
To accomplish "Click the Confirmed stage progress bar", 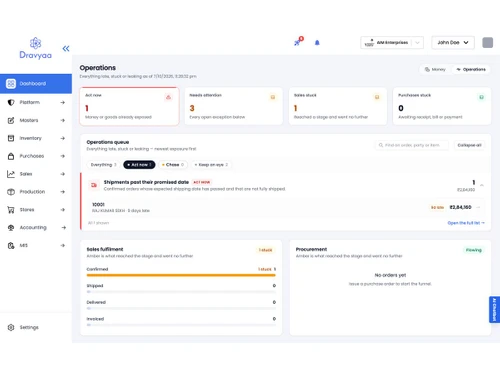I will (181, 275).
